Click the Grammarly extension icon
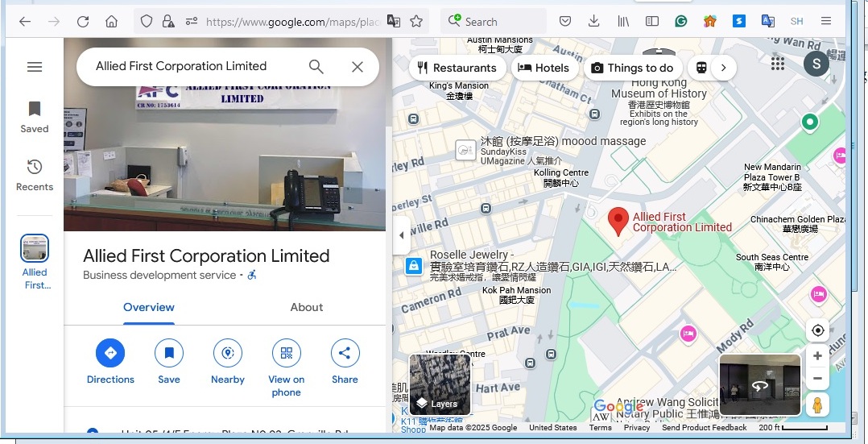Screen dimensions: 868x444 tap(681, 22)
